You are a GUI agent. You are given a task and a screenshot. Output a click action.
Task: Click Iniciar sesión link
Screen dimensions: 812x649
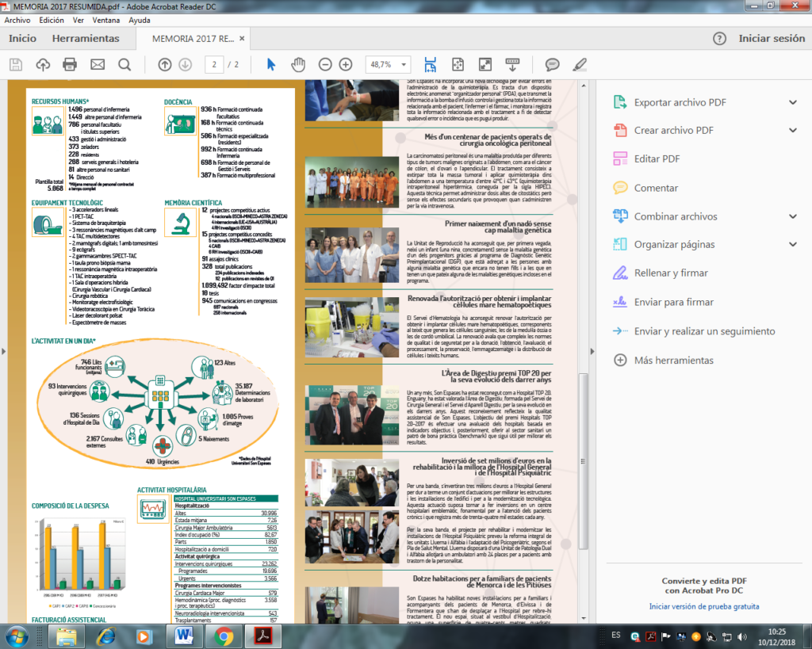(771, 38)
